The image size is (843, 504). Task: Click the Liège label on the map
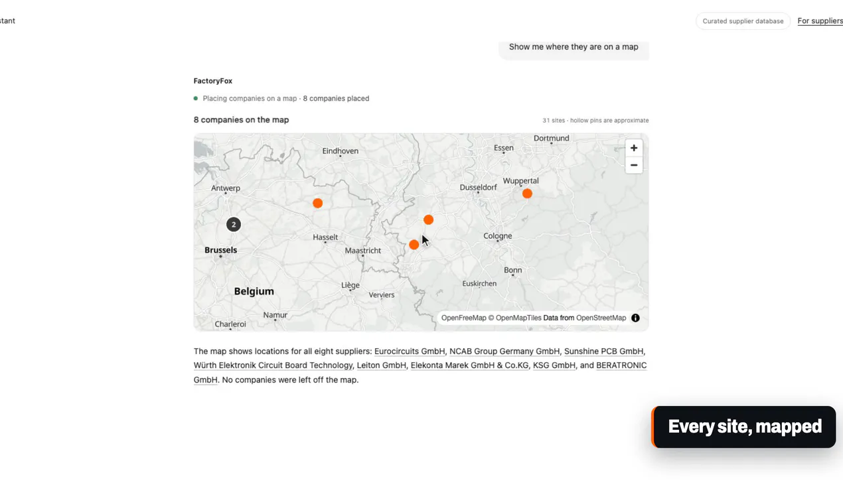pyautogui.click(x=350, y=285)
